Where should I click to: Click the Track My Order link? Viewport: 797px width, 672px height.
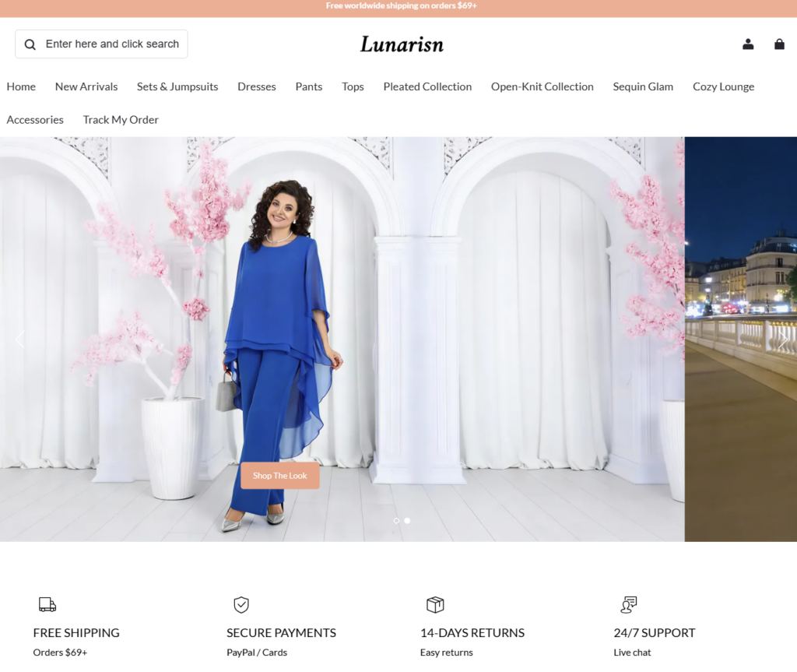coord(121,119)
